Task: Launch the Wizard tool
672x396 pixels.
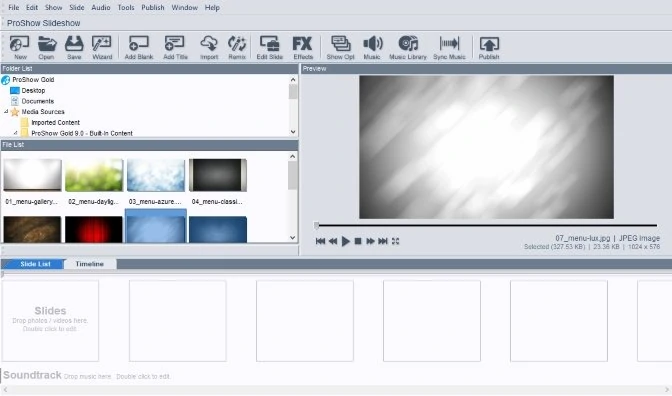Action: tap(102, 47)
